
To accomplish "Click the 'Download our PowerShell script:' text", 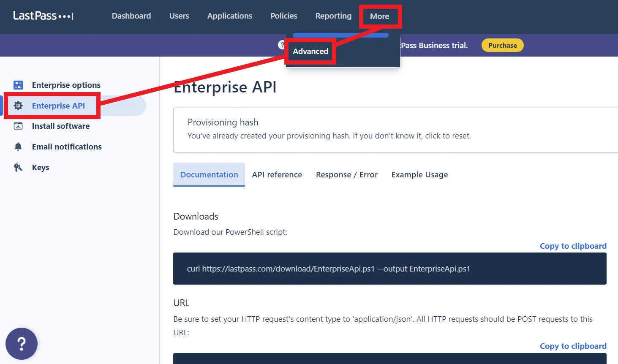I will [230, 232].
